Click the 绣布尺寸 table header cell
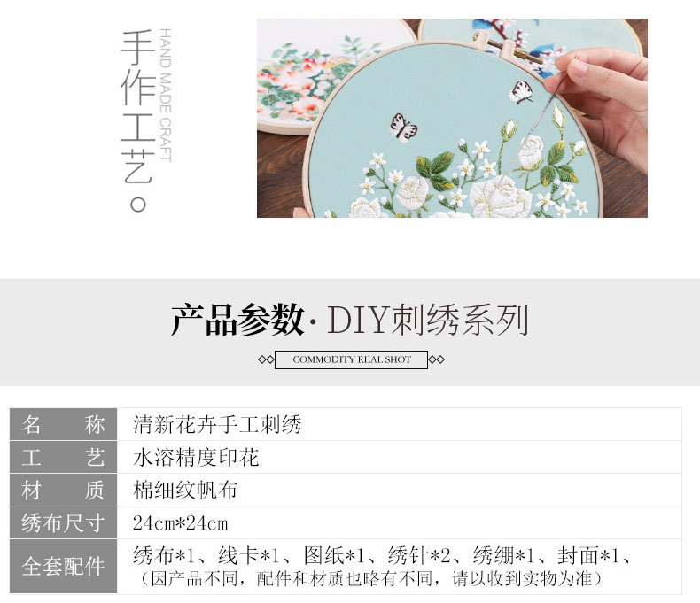 [64, 522]
